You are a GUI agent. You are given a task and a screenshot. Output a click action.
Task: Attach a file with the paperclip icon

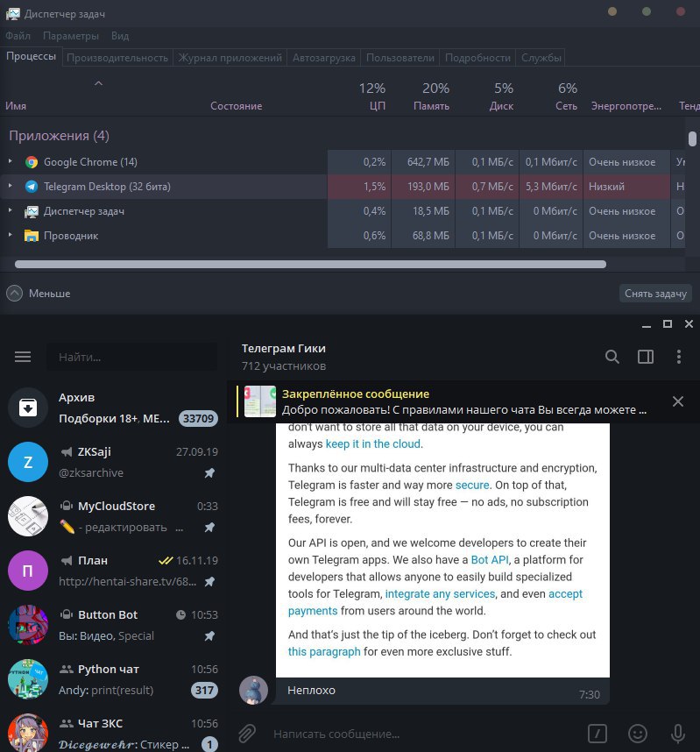click(x=247, y=734)
